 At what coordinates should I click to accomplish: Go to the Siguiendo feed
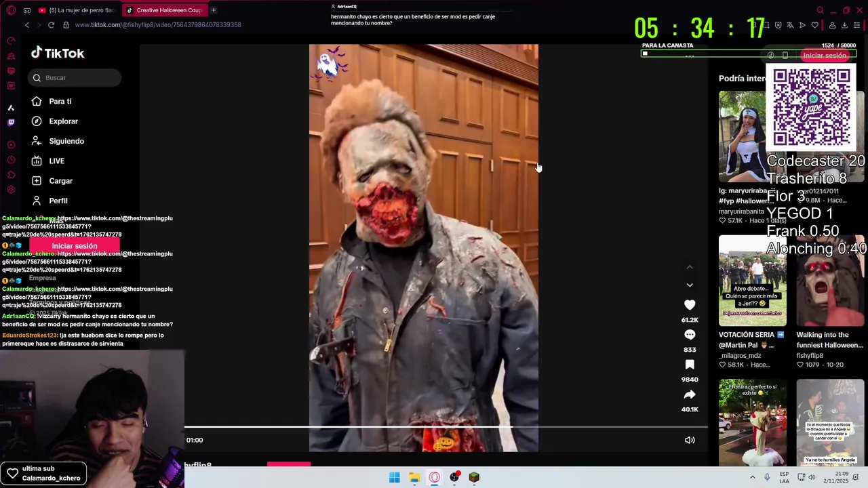tap(58, 141)
